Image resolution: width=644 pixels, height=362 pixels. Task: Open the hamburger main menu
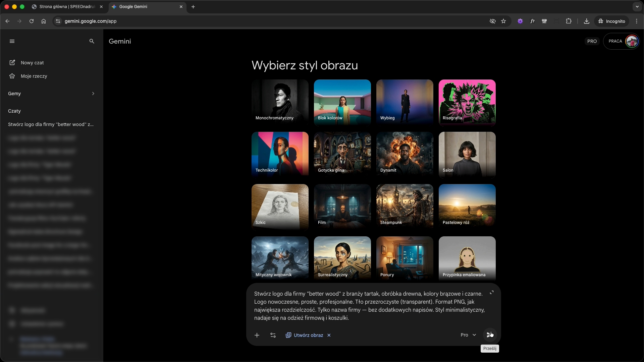[12, 41]
